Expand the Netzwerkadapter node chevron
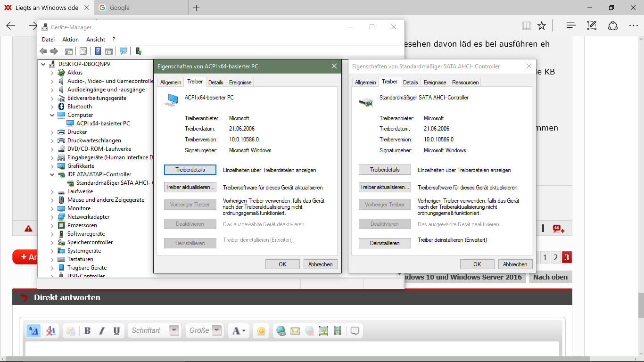Screen dimensions: 644x362 click(52, 217)
